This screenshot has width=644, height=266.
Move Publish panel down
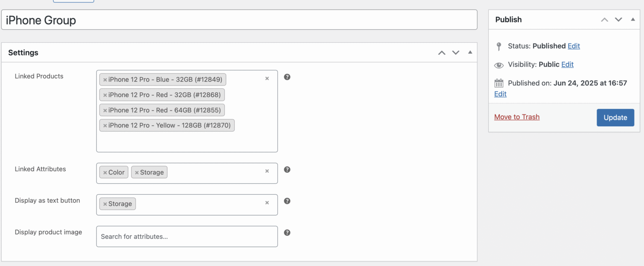point(618,20)
